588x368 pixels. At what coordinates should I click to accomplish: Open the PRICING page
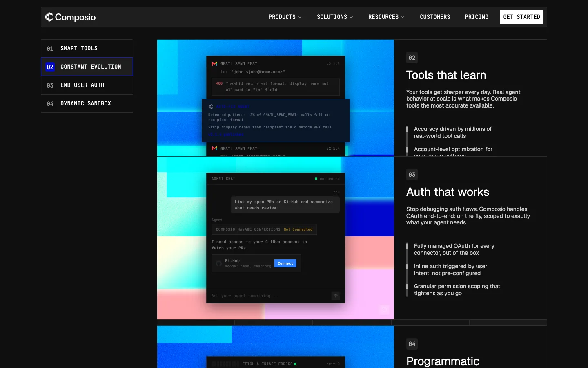(477, 17)
